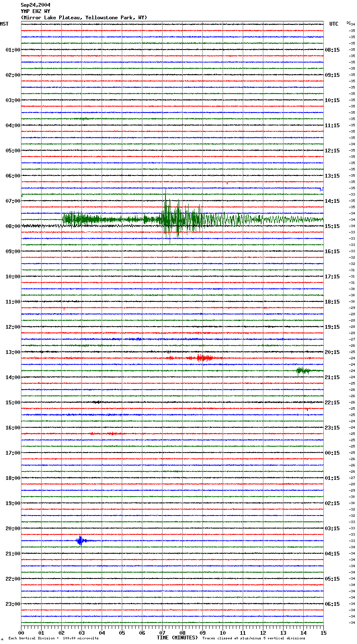Click the 14:00 MST time label
The width and height of the screenshot is (357, 644).
(13, 377)
